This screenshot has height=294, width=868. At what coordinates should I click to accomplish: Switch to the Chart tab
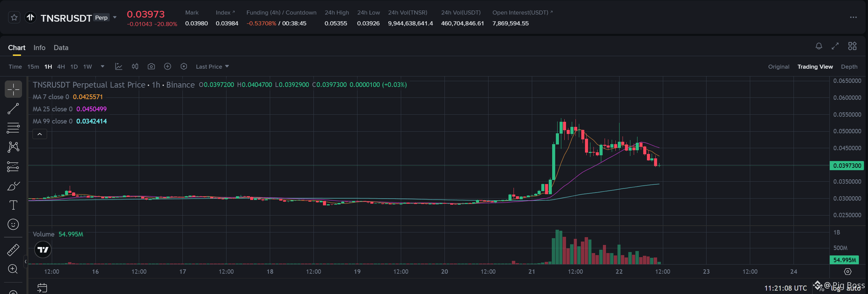17,48
